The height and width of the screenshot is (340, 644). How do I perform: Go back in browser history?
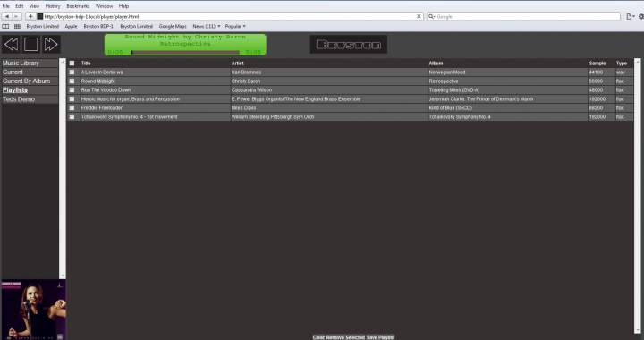tap(7, 16)
